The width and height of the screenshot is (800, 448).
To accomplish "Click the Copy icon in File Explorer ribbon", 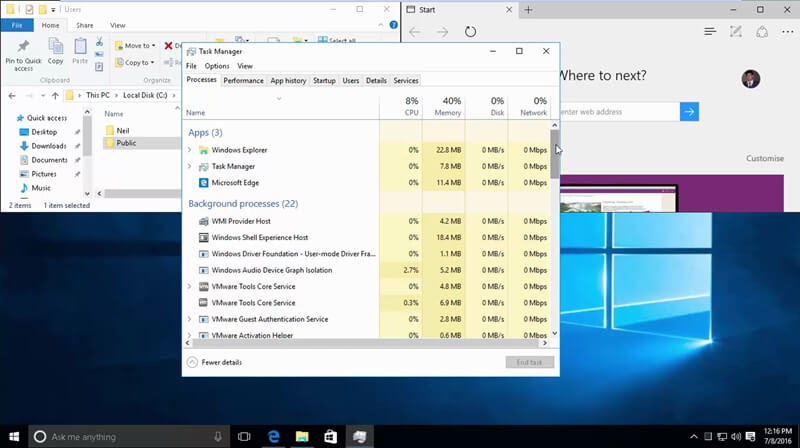I will (55, 46).
